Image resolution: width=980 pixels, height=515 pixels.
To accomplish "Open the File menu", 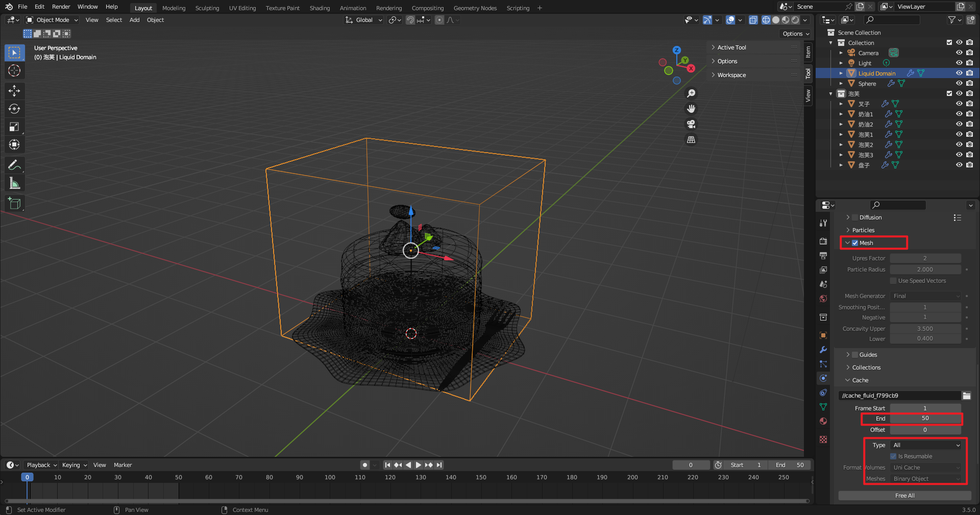I will (22, 7).
